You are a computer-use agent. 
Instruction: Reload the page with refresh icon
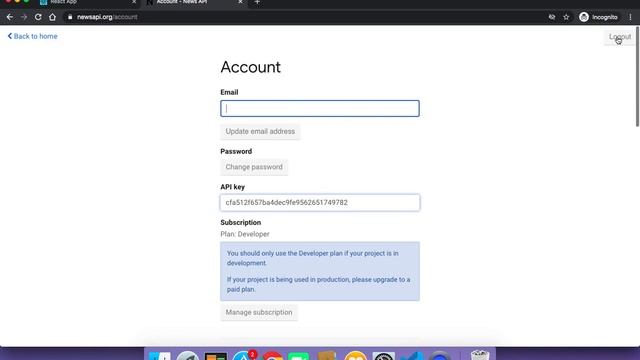(38, 17)
